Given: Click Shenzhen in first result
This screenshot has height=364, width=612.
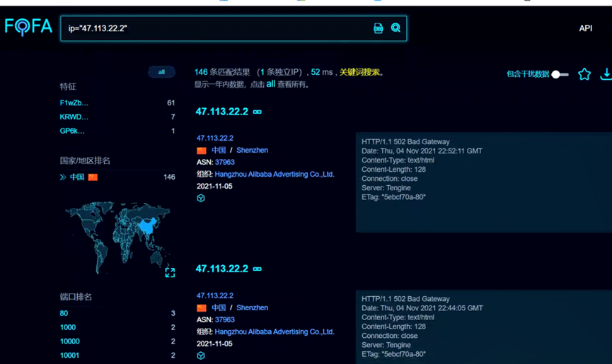Looking at the screenshot, I should (252, 150).
